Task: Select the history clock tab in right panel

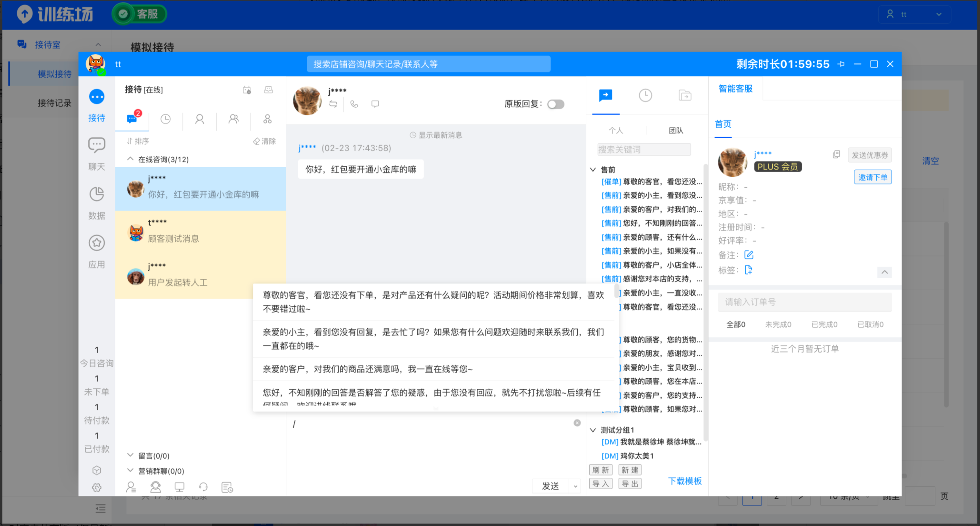Action: (645, 95)
